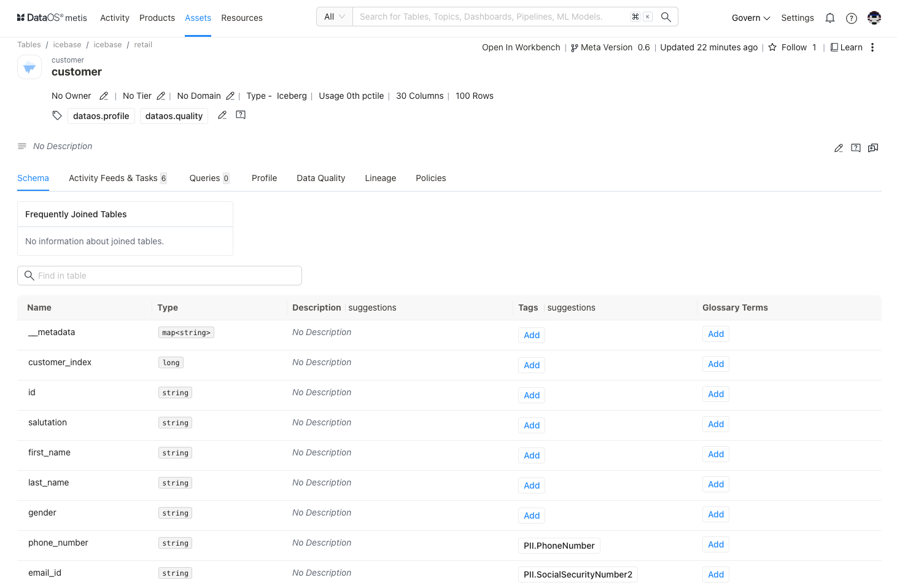897x588 pixels.
Task: Add tag for __metadata column
Action: [532, 335]
